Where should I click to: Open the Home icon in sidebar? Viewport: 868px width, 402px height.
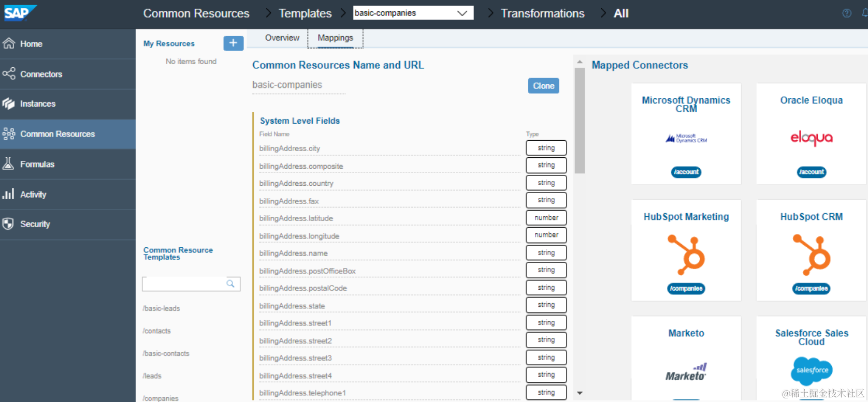pyautogui.click(x=9, y=43)
